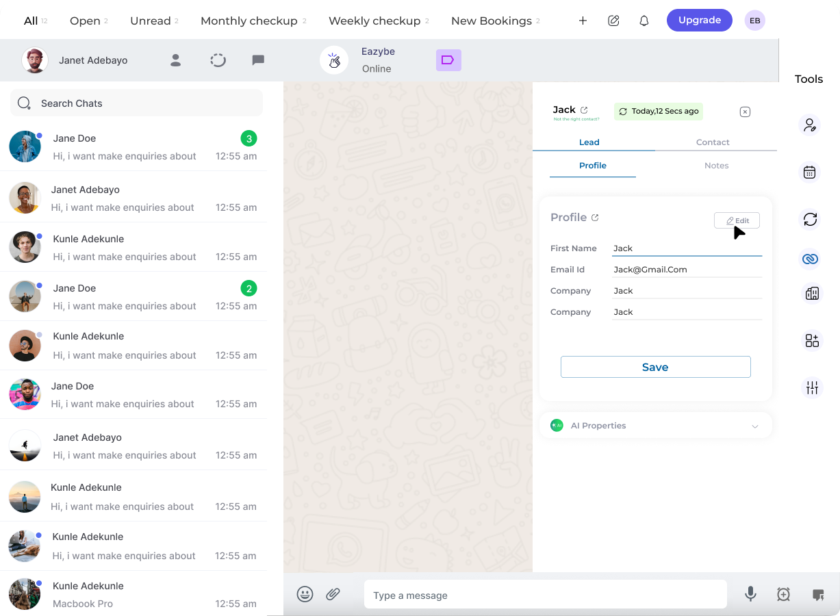Viewport: 840px width, 616px height.
Task: Start a voice message with the microphone icon
Action: [x=750, y=594]
